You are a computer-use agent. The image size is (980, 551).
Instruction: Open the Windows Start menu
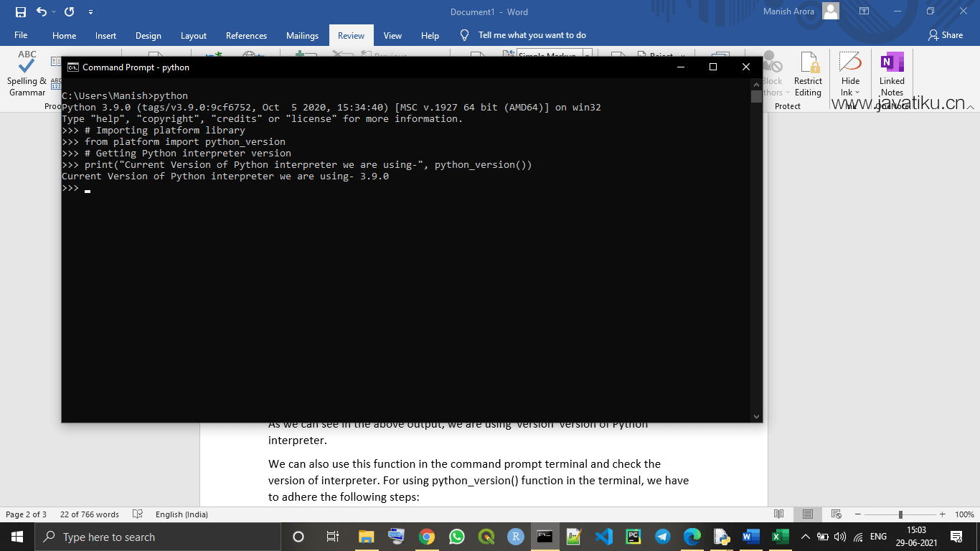coord(17,537)
